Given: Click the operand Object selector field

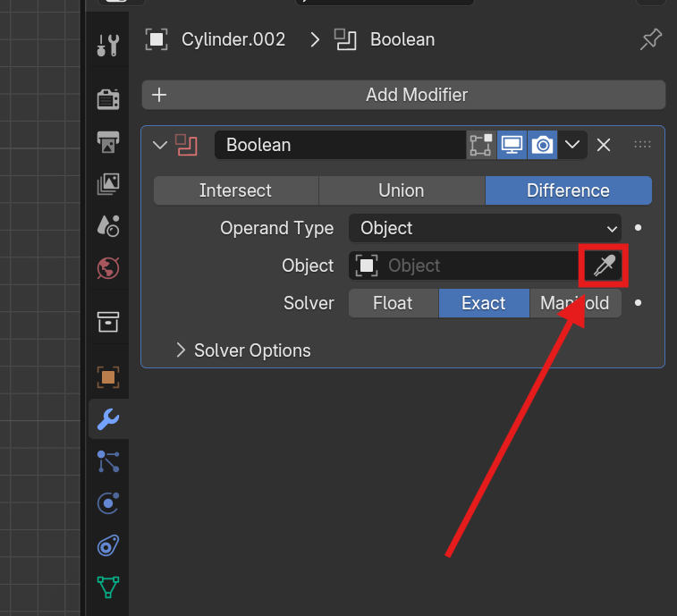Looking at the screenshot, I should click(468, 266).
